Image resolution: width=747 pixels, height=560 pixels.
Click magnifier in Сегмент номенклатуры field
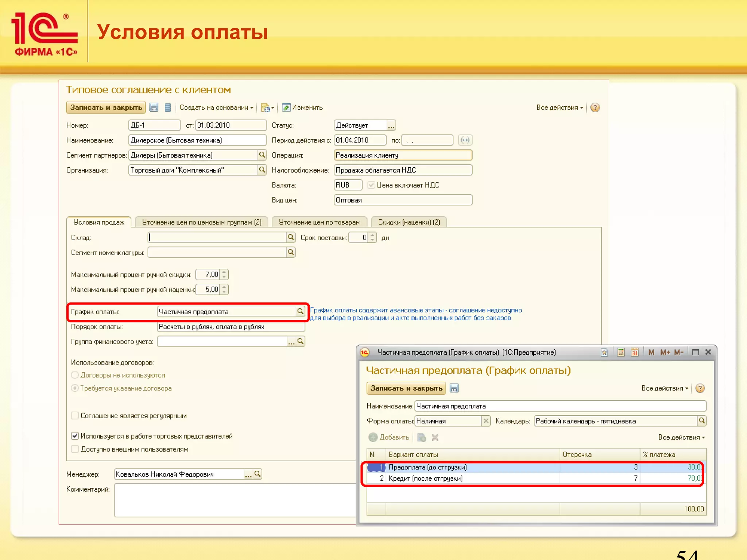click(x=290, y=252)
